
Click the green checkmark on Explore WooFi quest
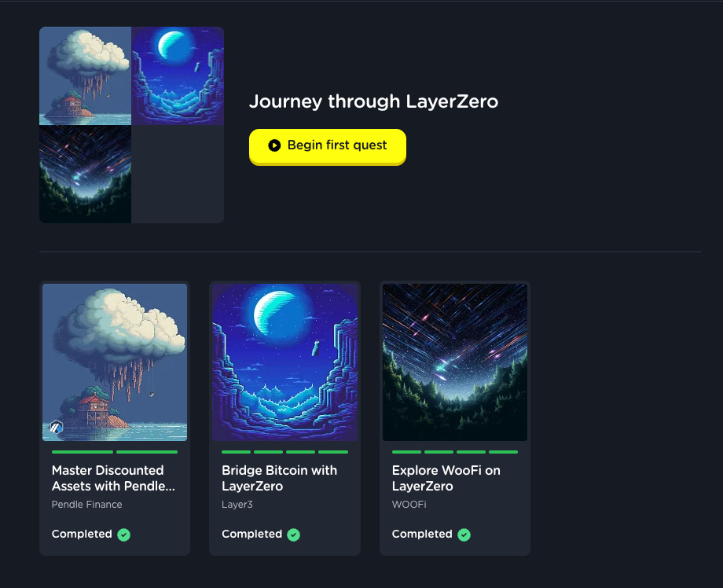click(464, 535)
